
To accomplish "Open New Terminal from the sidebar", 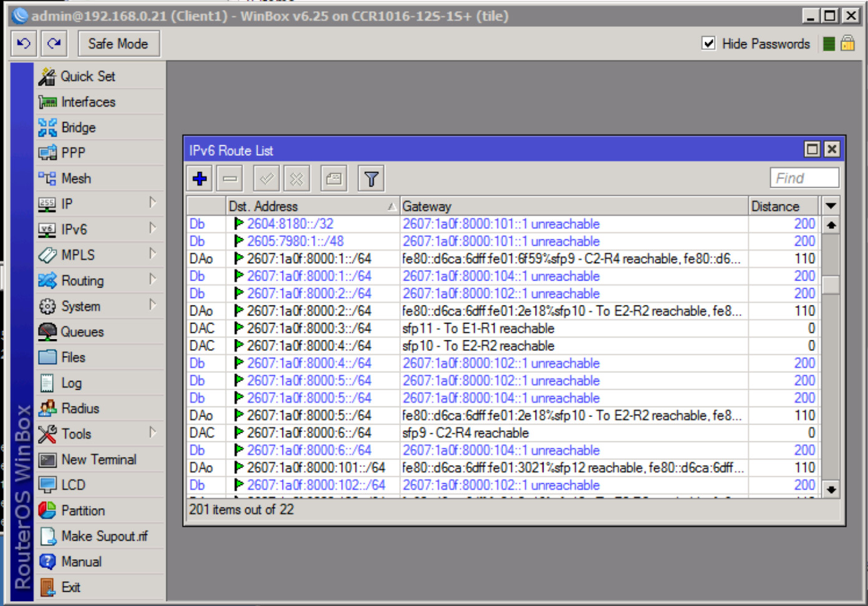I will point(98,459).
